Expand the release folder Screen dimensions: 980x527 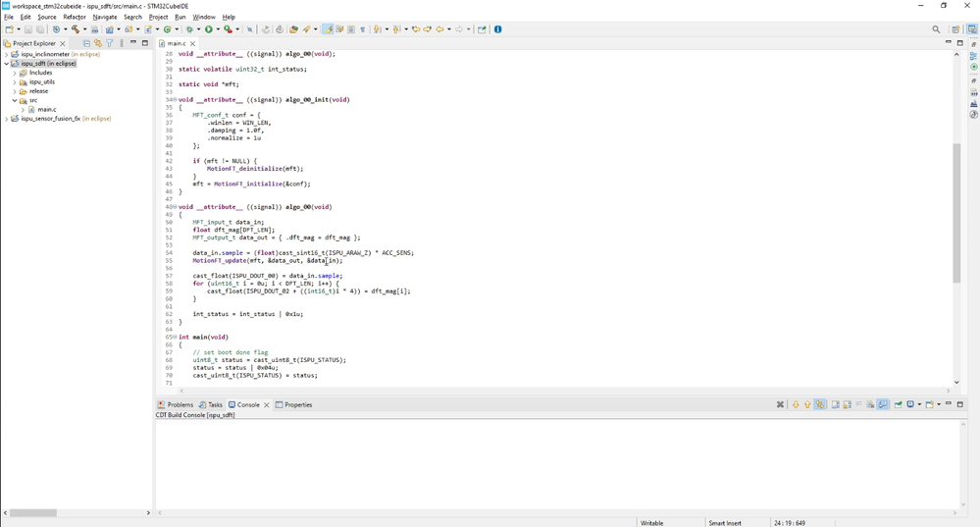pyautogui.click(x=15, y=91)
